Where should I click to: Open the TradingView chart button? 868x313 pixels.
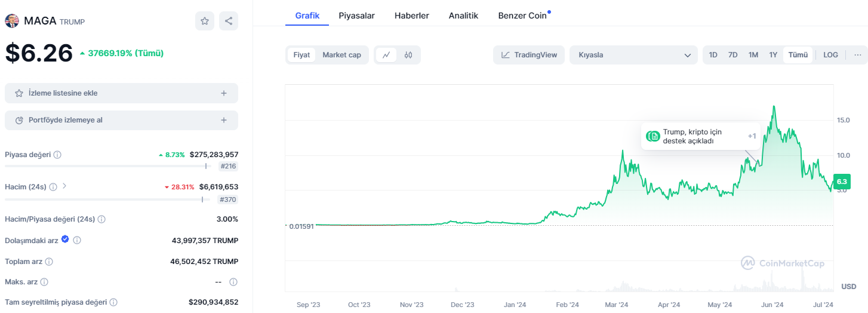[528, 55]
